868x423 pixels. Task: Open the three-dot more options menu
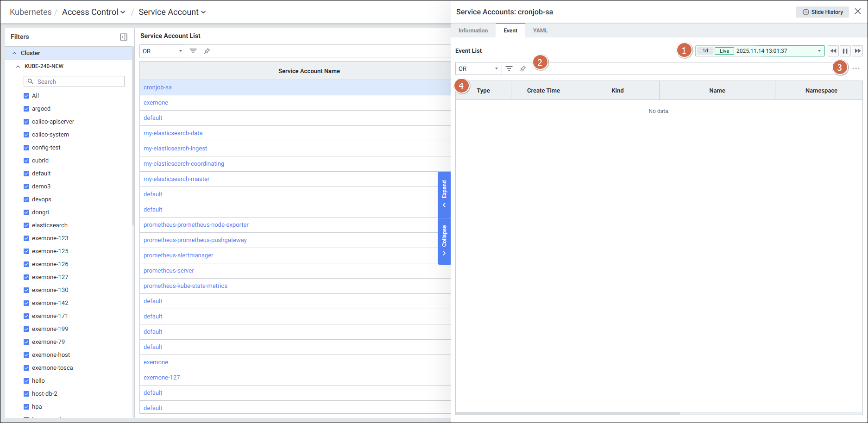(x=856, y=68)
